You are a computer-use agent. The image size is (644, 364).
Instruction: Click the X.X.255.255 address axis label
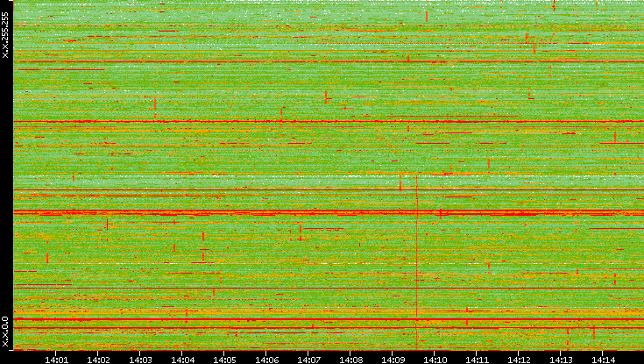coord(5,33)
